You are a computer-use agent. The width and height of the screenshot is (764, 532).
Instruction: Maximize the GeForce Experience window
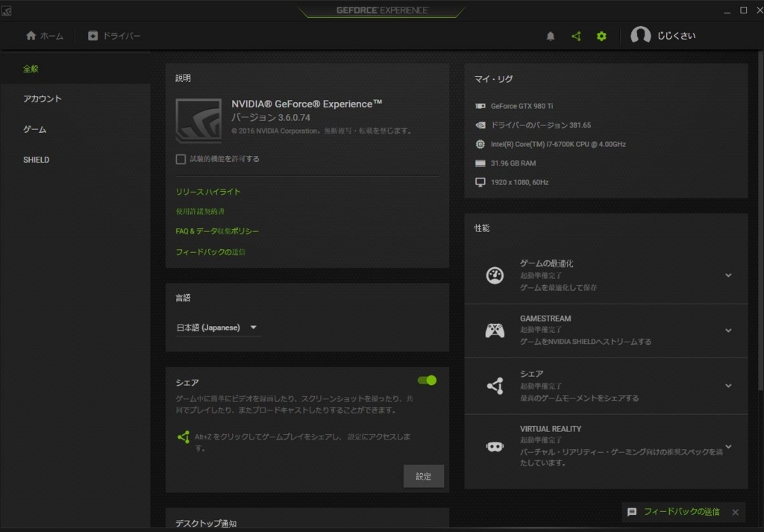744,10
